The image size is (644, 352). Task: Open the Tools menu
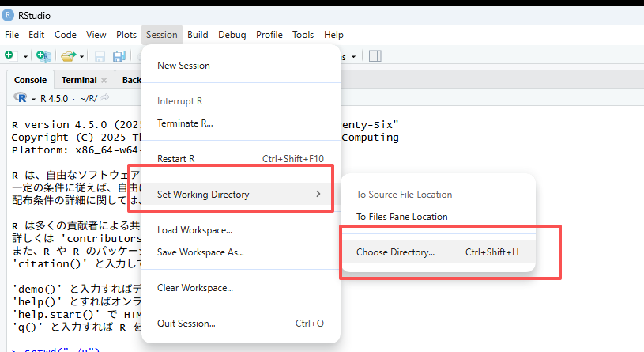pos(303,35)
